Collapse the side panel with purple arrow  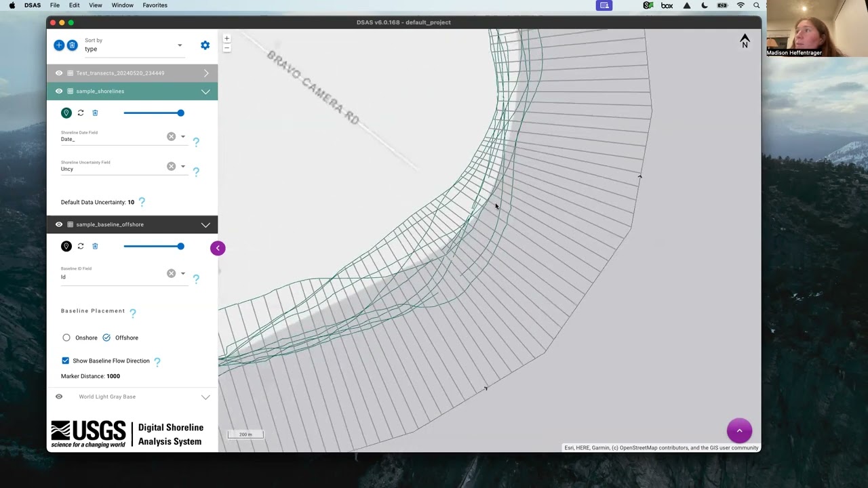pos(218,248)
